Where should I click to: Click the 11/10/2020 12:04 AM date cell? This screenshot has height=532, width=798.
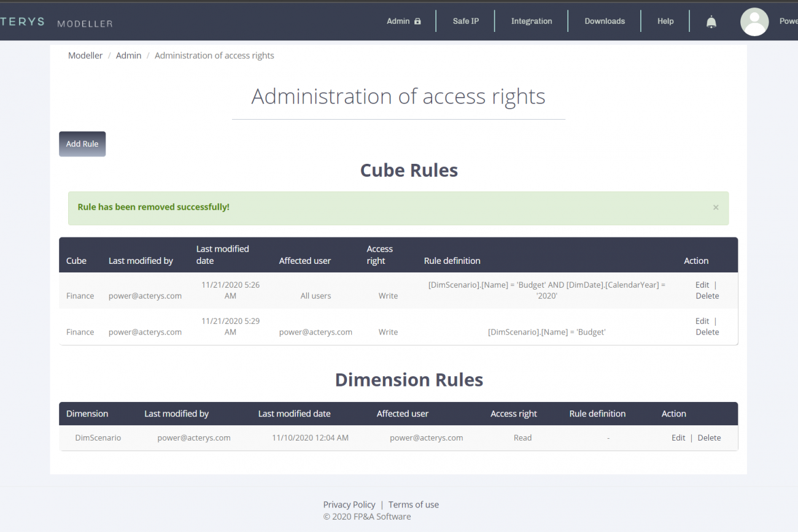[x=310, y=438]
